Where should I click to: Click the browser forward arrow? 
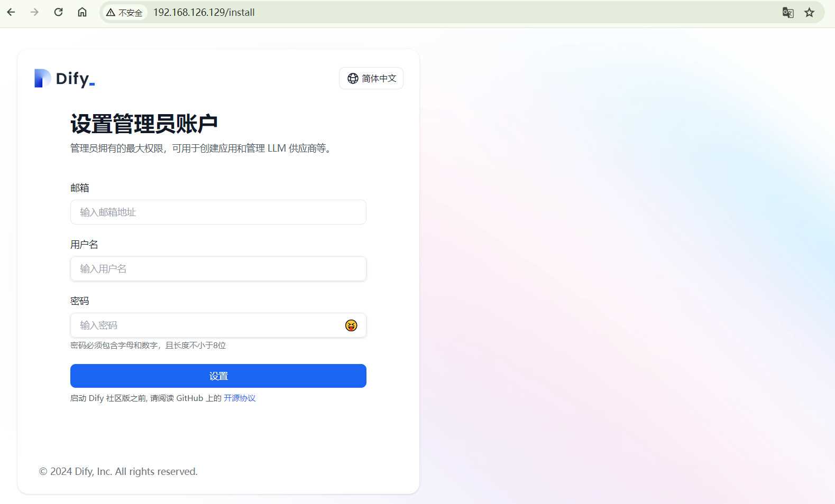click(35, 12)
